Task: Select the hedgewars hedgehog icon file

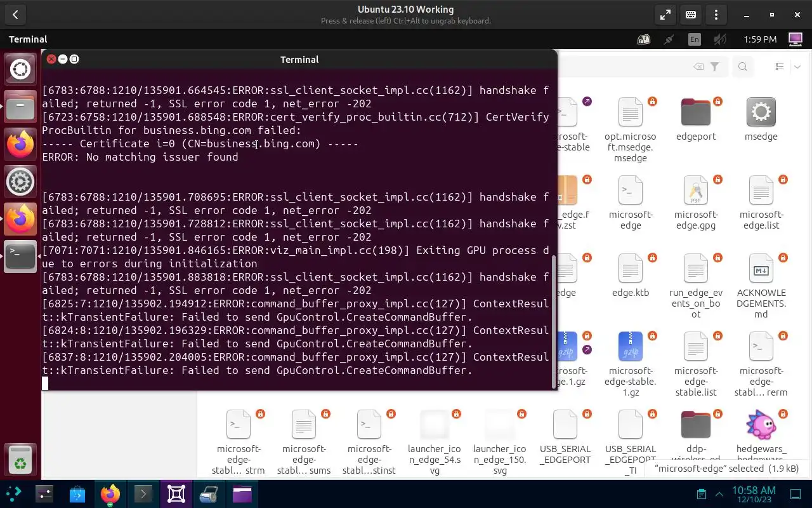Action: (x=761, y=425)
